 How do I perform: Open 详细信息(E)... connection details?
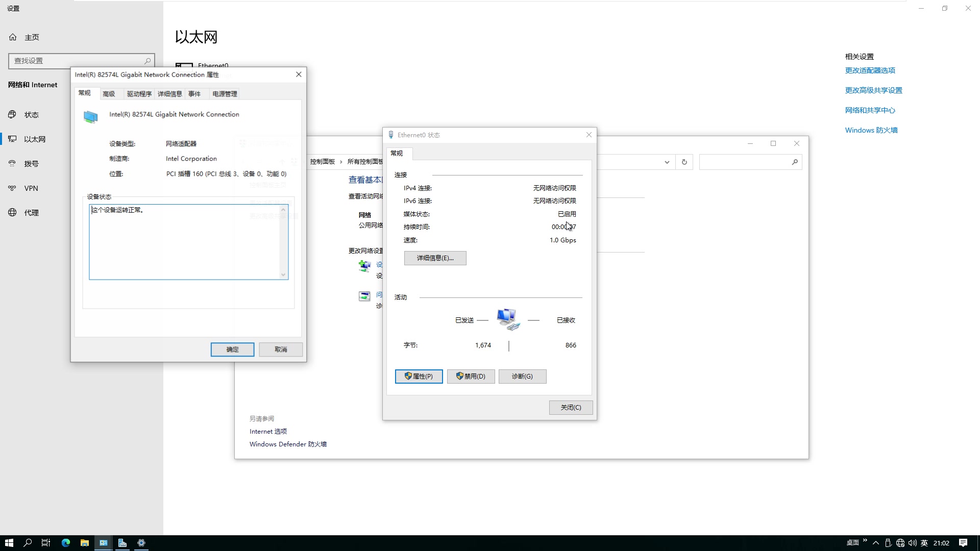(x=435, y=258)
